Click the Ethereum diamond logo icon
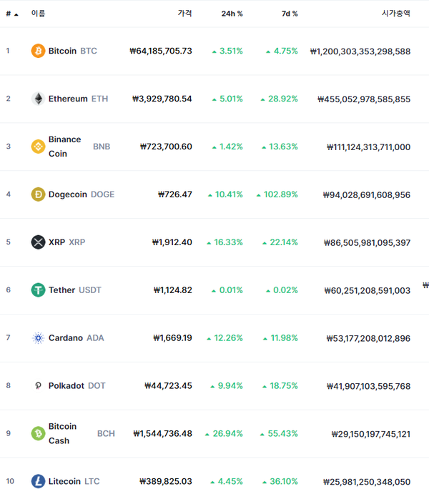The width and height of the screenshot is (429, 504). [38, 99]
